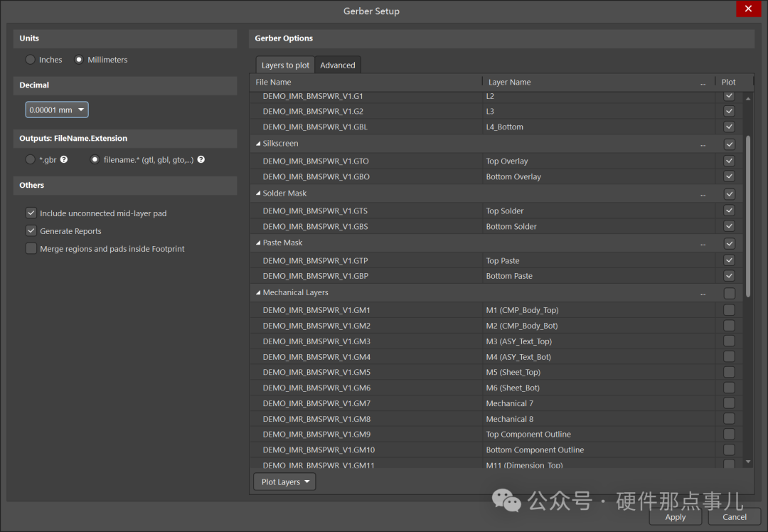Uncheck Plot for Top Overlay layer
The height and width of the screenshot is (532, 768).
[x=729, y=161]
